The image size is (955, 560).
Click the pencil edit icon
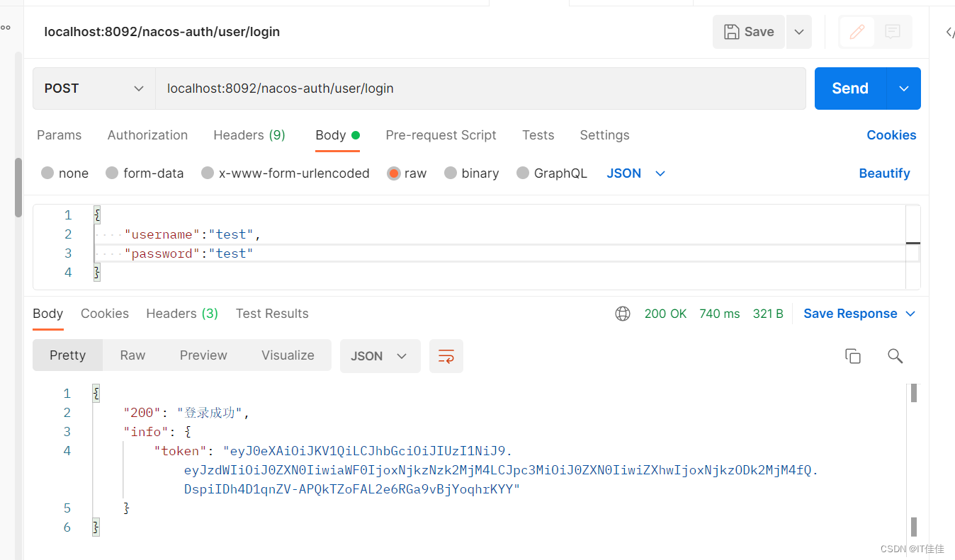(857, 32)
